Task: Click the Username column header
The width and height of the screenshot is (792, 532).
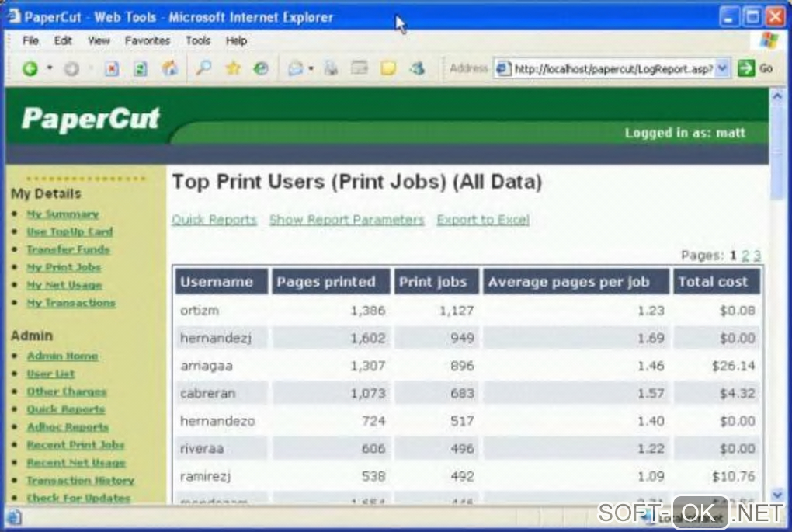Action: (221, 281)
